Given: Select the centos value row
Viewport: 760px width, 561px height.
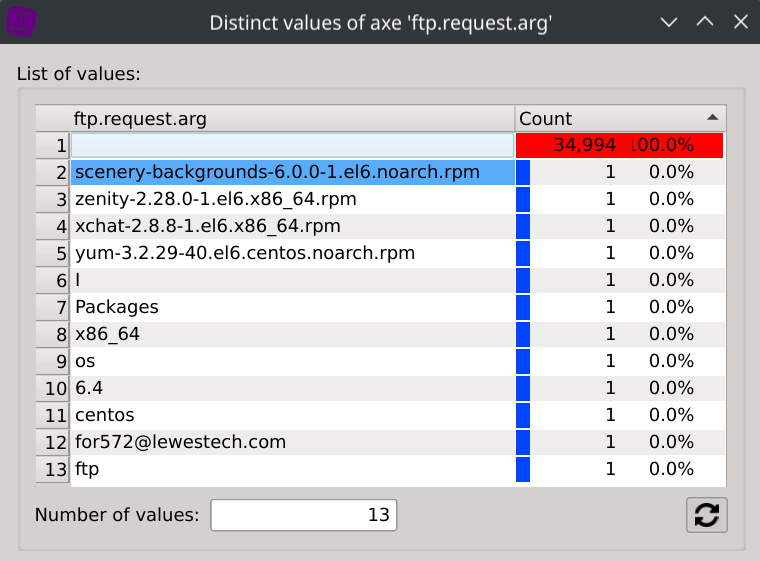Looking at the screenshot, I should (x=105, y=414).
